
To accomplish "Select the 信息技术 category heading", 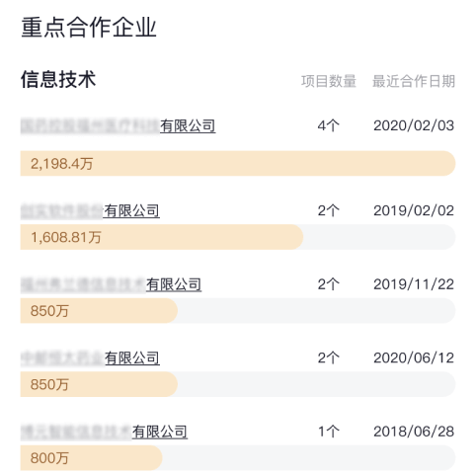I will tap(58, 80).
